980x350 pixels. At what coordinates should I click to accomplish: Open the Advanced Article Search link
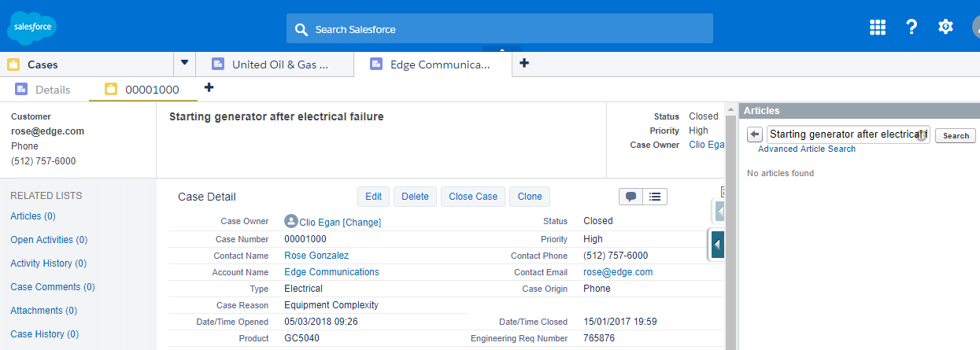(x=806, y=149)
